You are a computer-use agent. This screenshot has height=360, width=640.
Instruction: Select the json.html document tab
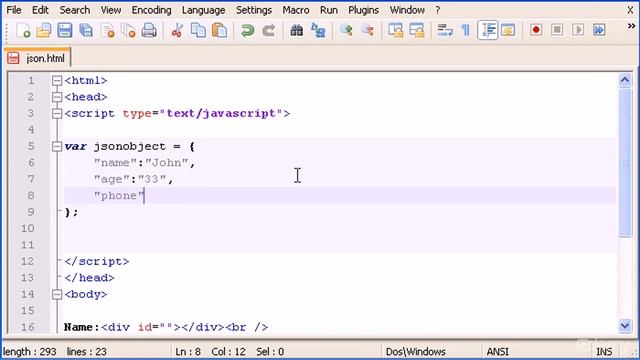click(x=37, y=58)
